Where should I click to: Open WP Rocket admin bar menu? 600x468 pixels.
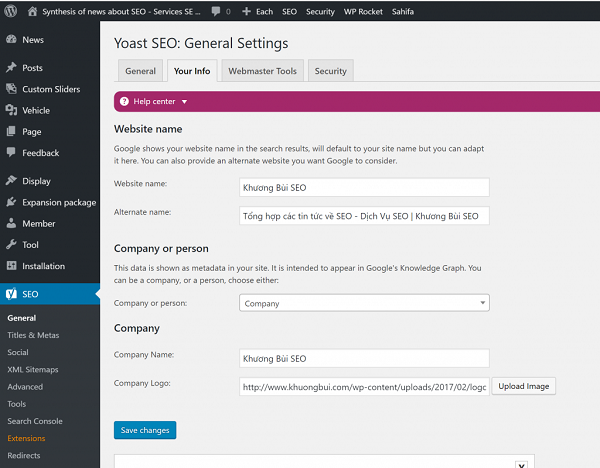(x=363, y=12)
